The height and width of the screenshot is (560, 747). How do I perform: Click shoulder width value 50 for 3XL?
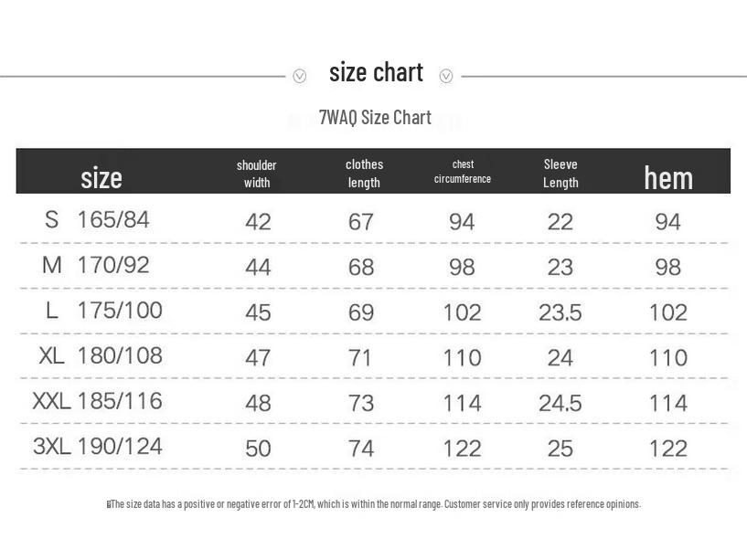click(258, 449)
